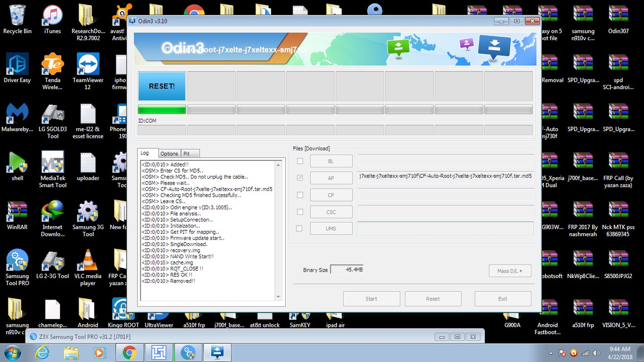The height and width of the screenshot is (362, 644).
Task: Open the SamKEY desktop shortcut
Action: click(x=300, y=319)
